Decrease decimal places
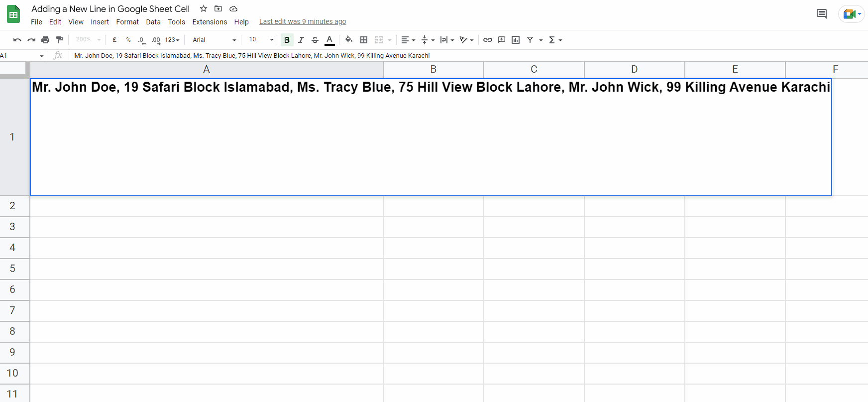 point(142,40)
